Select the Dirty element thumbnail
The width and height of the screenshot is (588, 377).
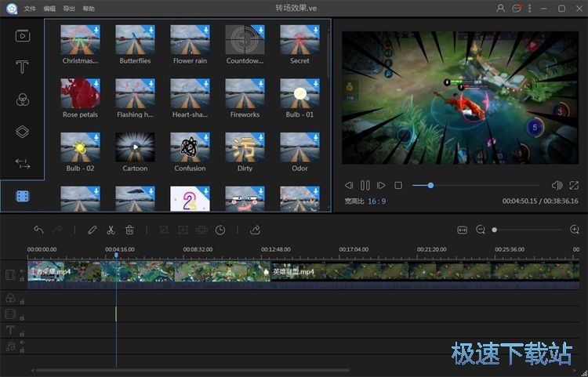(245, 147)
